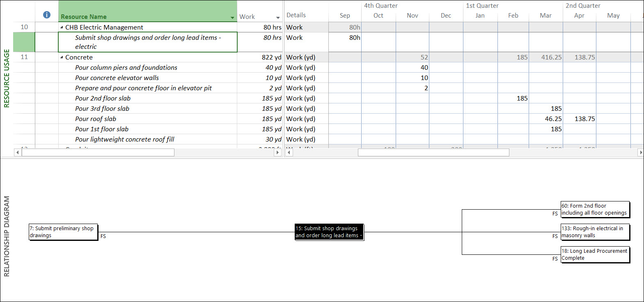The width and height of the screenshot is (644, 302).
Task: Click left arrow of timephased grid scrollbar
Action: pyautogui.click(x=289, y=153)
